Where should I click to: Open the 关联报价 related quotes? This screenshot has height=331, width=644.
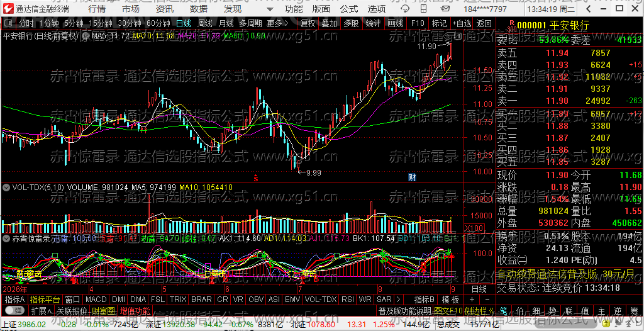(x=72, y=310)
